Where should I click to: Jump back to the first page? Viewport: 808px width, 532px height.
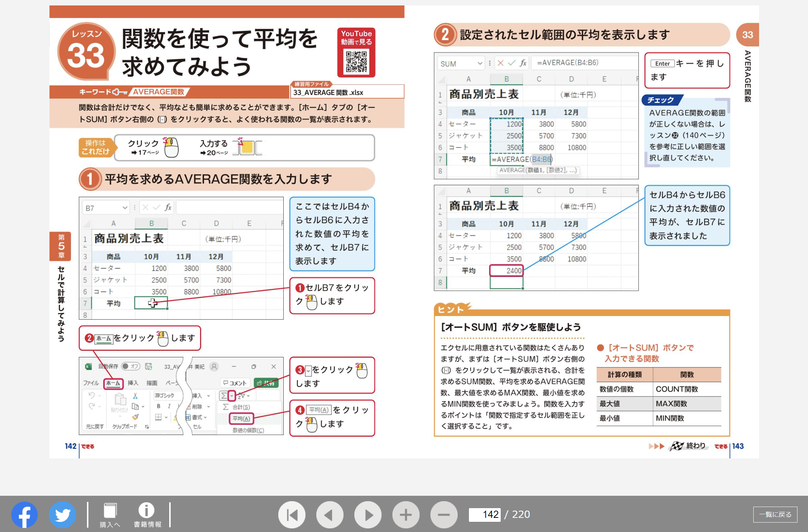[292, 514]
